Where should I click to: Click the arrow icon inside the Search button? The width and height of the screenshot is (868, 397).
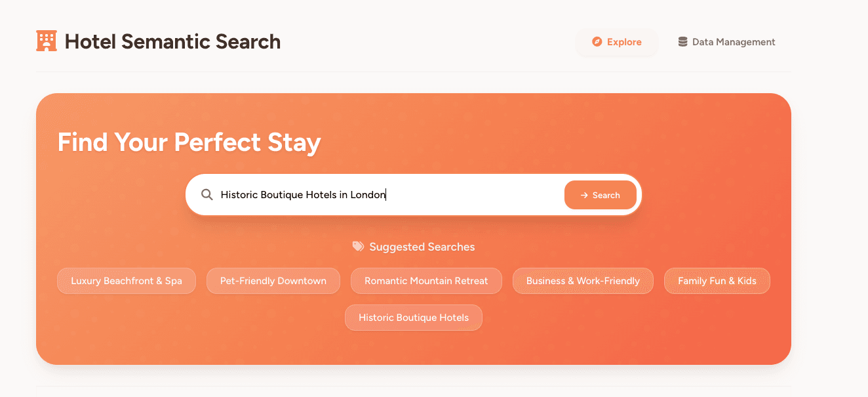tap(583, 195)
